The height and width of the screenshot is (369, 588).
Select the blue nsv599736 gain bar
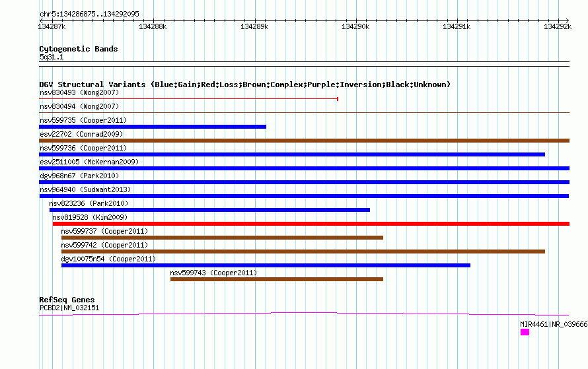point(292,154)
